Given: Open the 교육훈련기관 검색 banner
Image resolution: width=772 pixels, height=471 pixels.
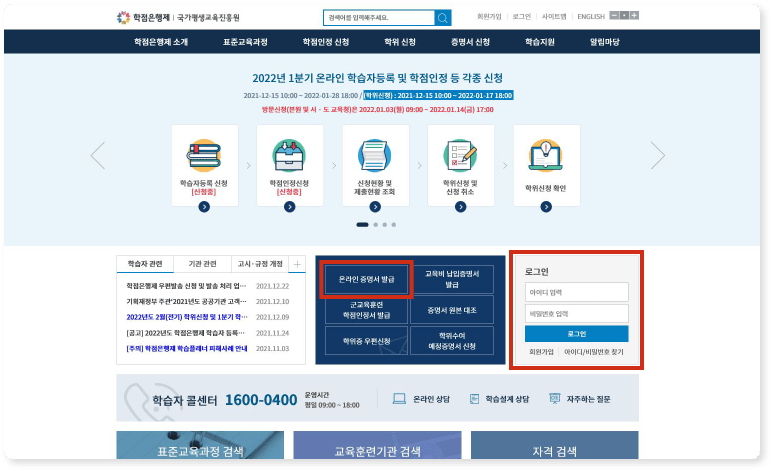Looking at the screenshot, I should click(377, 445).
